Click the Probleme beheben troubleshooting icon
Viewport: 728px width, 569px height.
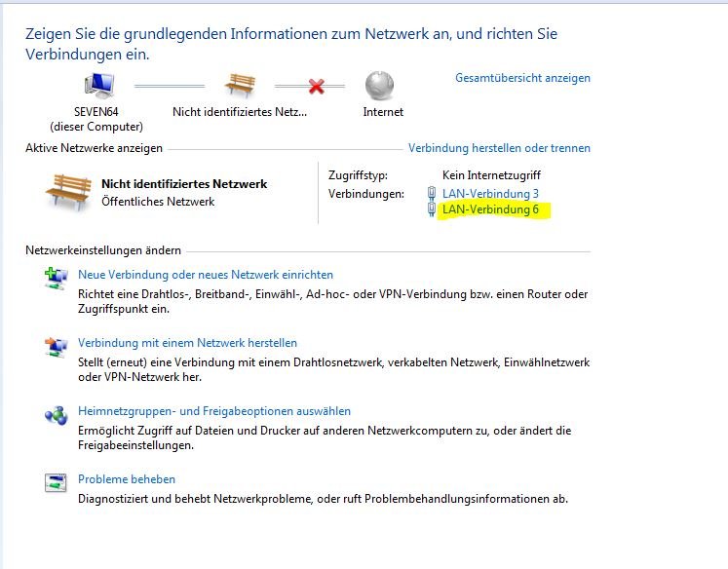tap(56, 482)
